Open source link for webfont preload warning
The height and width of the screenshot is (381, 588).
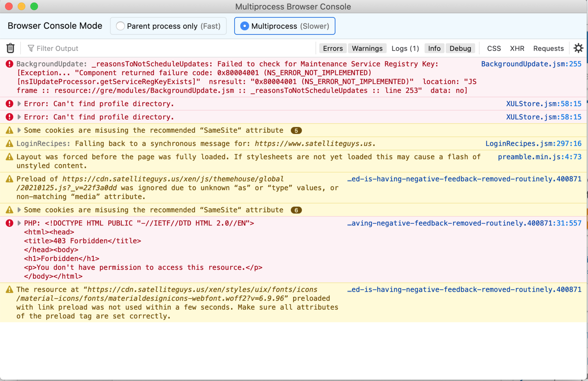click(464, 289)
